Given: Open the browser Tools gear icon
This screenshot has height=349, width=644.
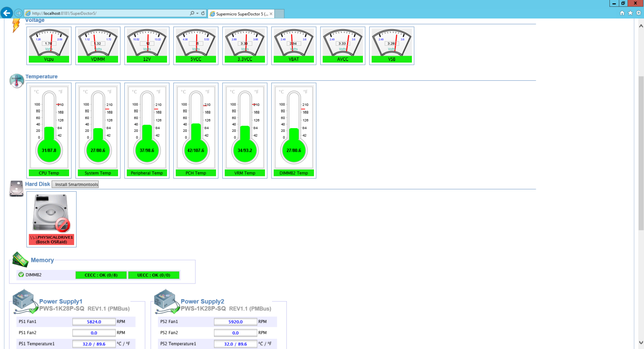Looking at the screenshot, I should (x=639, y=13).
